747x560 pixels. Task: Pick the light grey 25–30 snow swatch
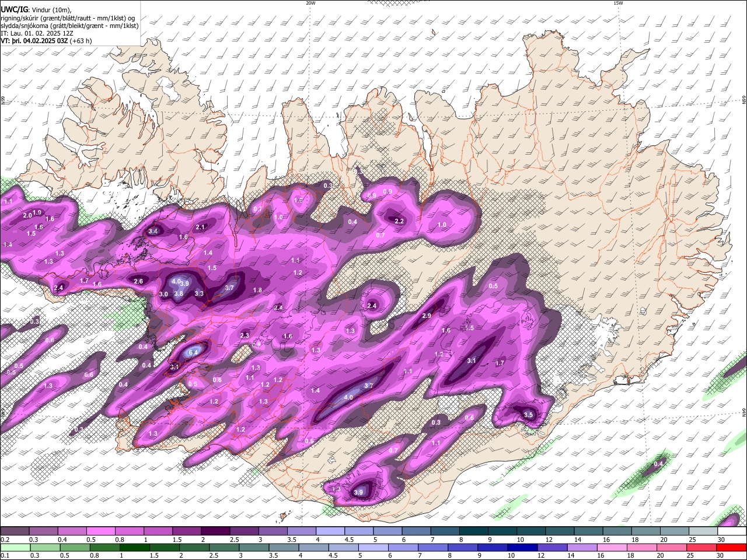[x=704, y=531]
